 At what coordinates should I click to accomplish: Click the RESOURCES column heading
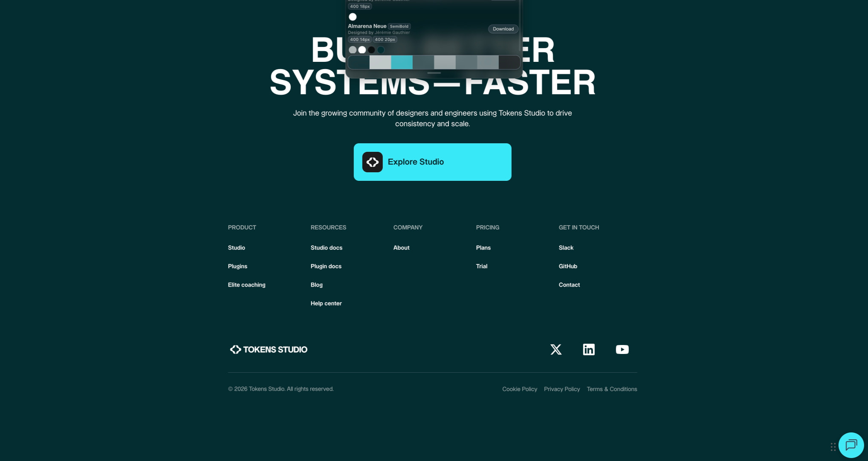click(x=329, y=227)
